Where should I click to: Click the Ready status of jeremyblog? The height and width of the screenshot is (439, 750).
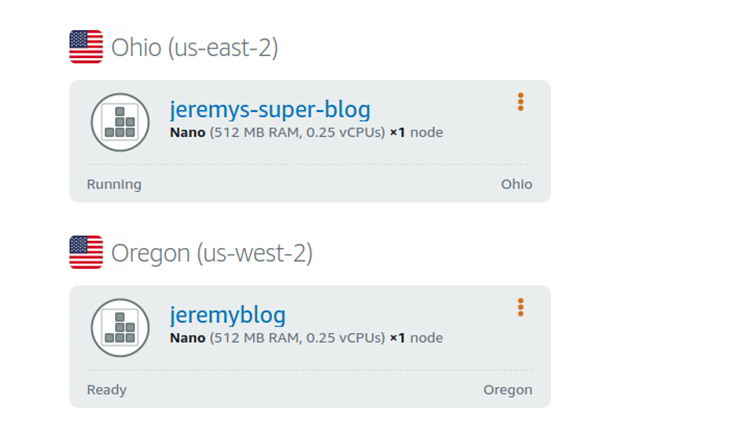pos(107,390)
